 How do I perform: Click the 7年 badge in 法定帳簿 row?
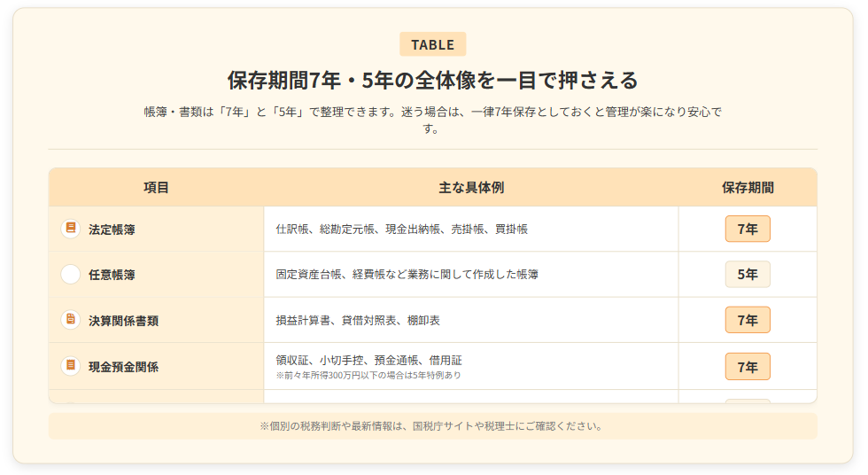point(748,229)
